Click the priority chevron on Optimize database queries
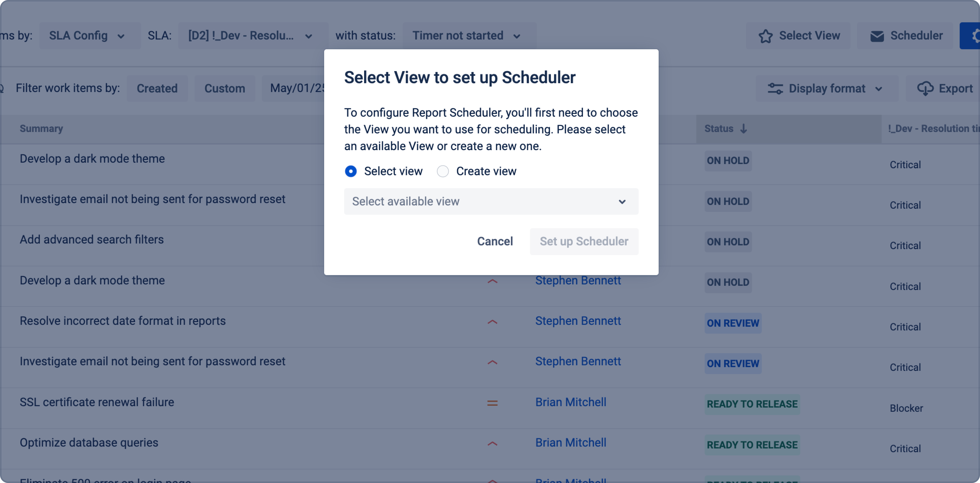 pos(493,443)
